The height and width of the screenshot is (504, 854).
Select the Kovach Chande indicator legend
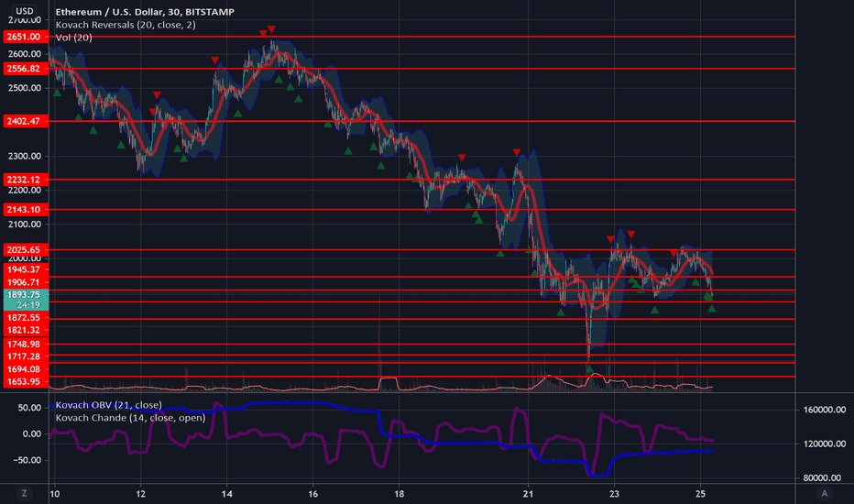pyautogui.click(x=130, y=418)
